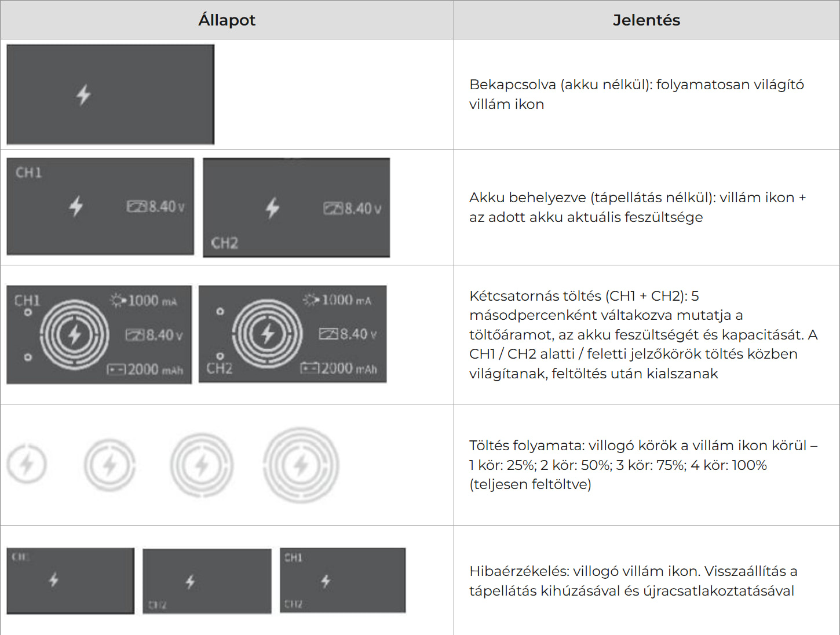Screen dimensions: 840x635
Task: Click the battery voltage icon beside 8.40 V in CH1
Action: point(137,206)
